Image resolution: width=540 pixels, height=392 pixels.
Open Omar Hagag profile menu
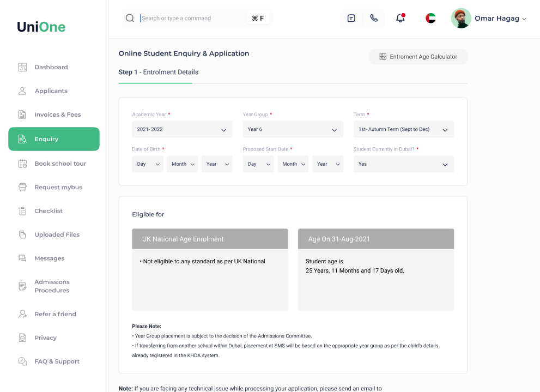(489, 19)
